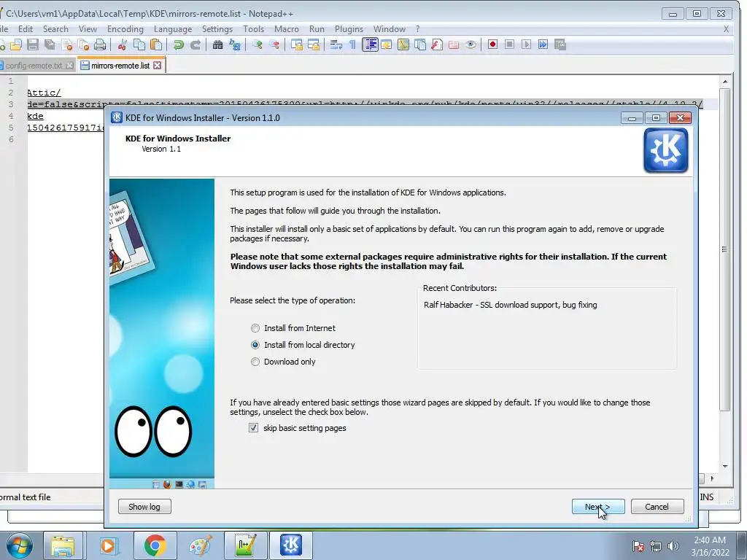Open the Plugins menu in Notepad++
Screen dimensions: 747x560
349,29
